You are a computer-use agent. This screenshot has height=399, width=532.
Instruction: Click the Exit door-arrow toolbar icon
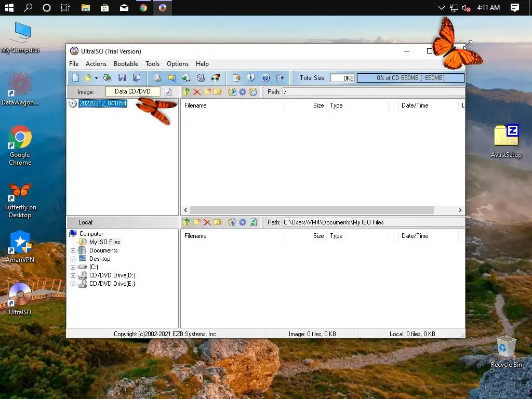pyautogui.click(x=280, y=78)
